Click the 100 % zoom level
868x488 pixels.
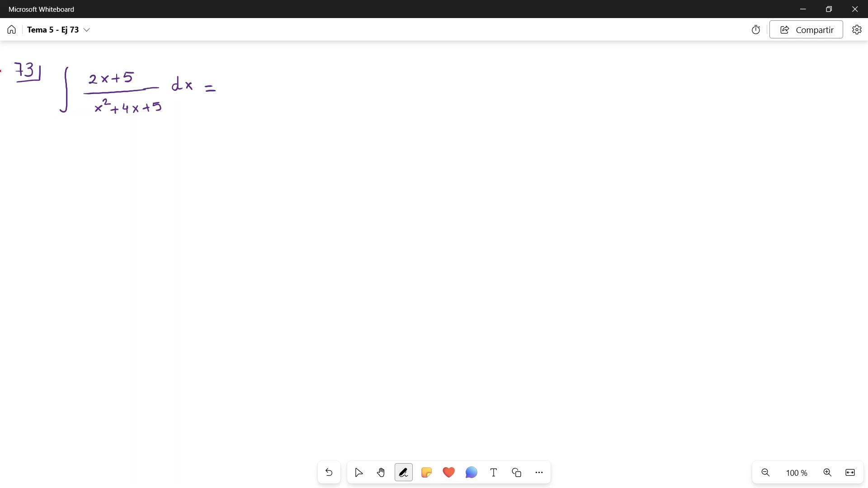[x=796, y=473]
